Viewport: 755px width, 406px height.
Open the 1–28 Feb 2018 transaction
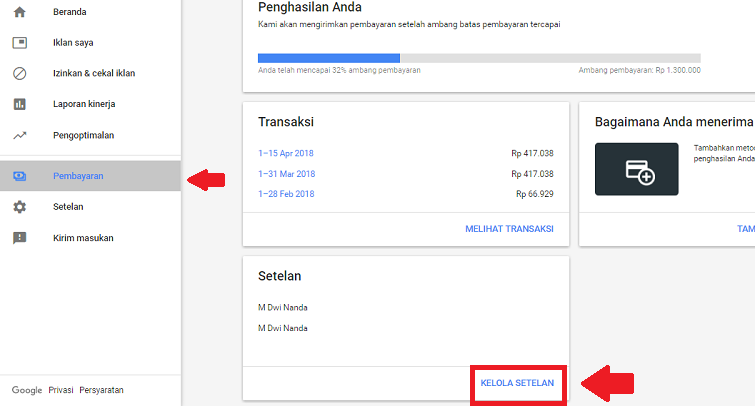pyautogui.click(x=286, y=194)
